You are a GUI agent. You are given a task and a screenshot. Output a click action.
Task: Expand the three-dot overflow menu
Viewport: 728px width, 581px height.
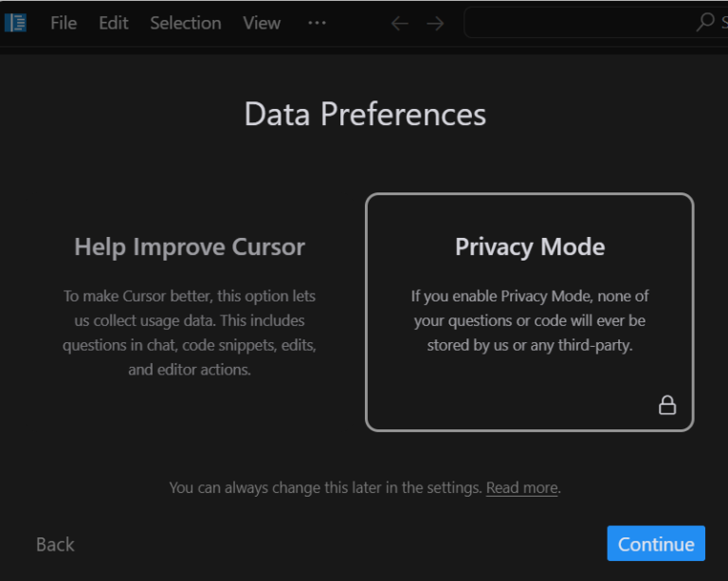[x=317, y=23]
